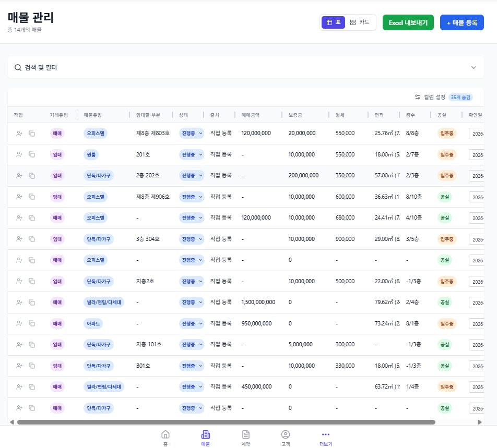
Task: Open 고객 in the bottom navigation bar
Action: coord(286,438)
